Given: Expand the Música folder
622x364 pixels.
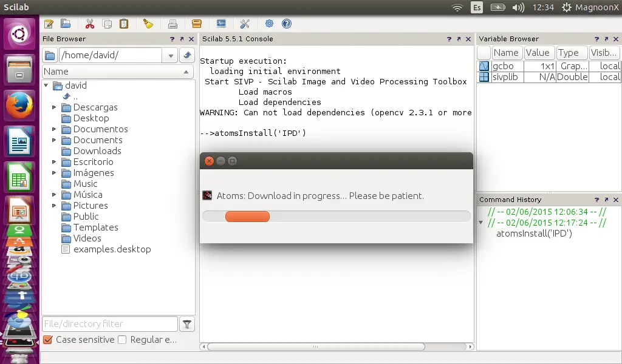Looking at the screenshot, I should (x=54, y=195).
